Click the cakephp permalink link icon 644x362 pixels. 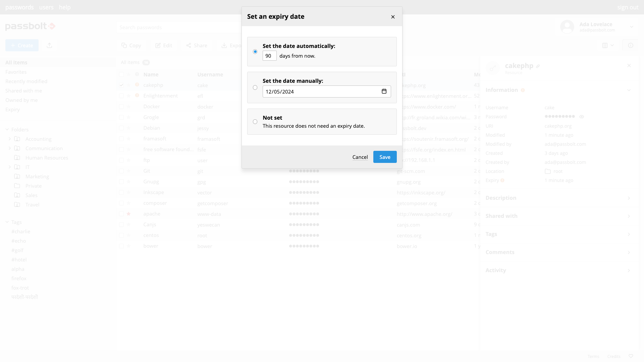(x=538, y=66)
